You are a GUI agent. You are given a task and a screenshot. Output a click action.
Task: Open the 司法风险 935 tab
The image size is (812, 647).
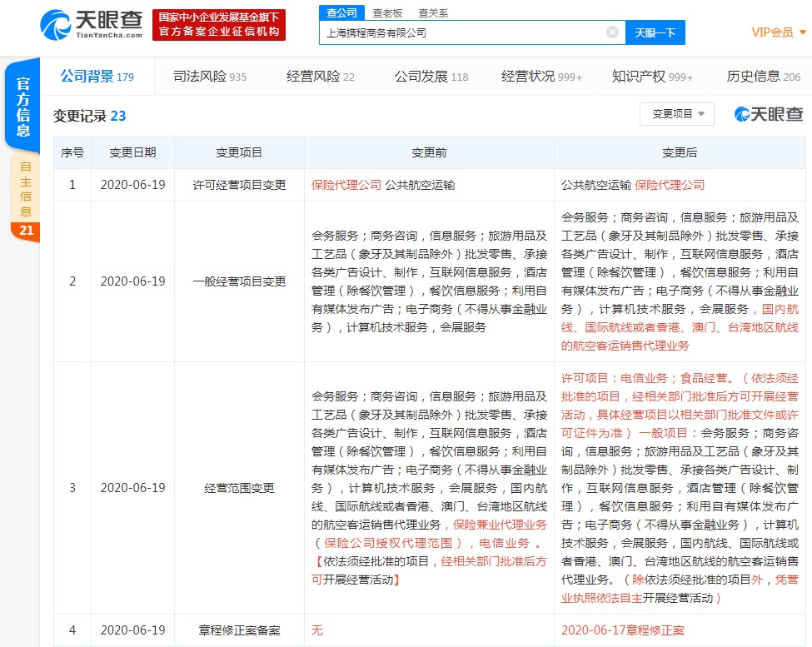[x=210, y=77]
